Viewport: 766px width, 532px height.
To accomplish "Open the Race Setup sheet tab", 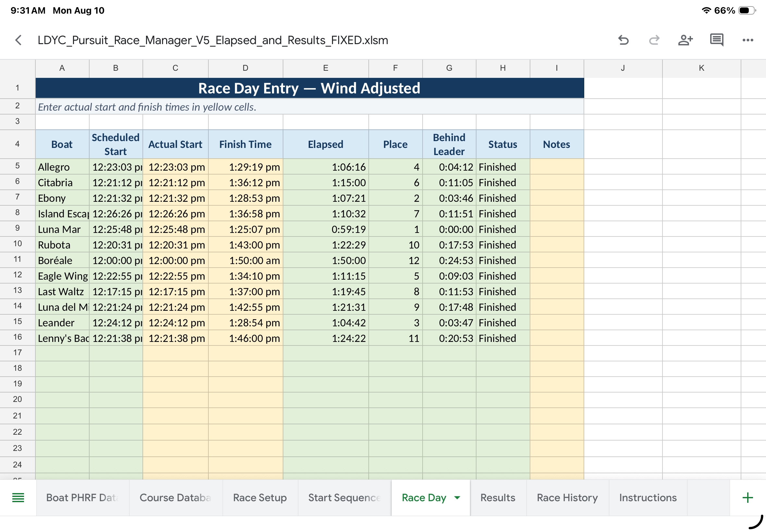I will coord(260,498).
